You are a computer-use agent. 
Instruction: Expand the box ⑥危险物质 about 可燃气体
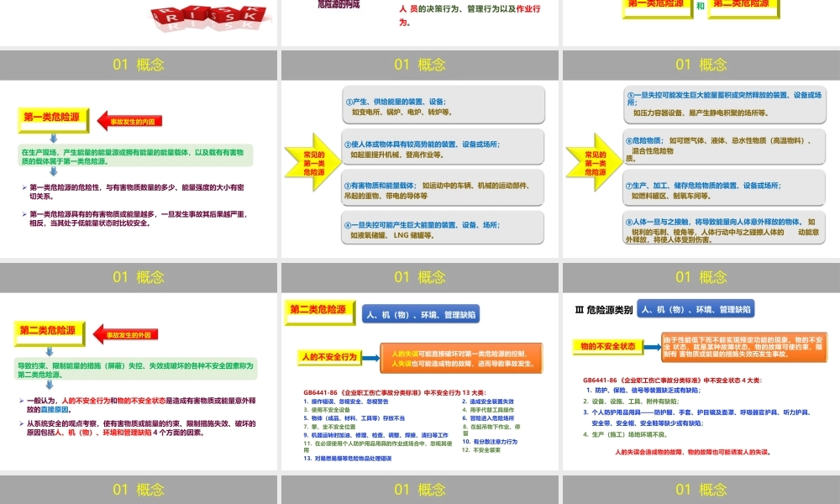click(x=722, y=148)
